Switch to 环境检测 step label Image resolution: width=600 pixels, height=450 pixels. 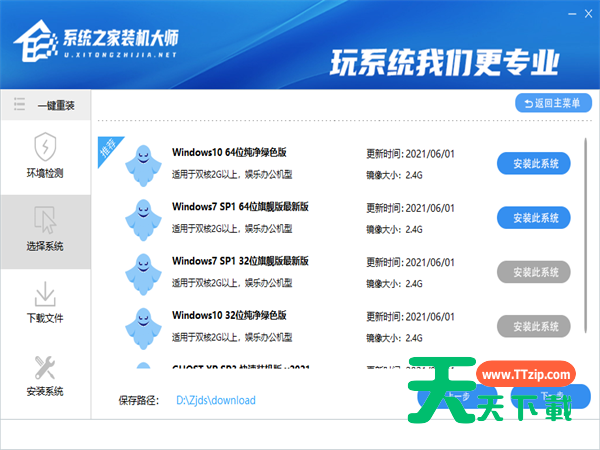pyautogui.click(x=45, y=173)
